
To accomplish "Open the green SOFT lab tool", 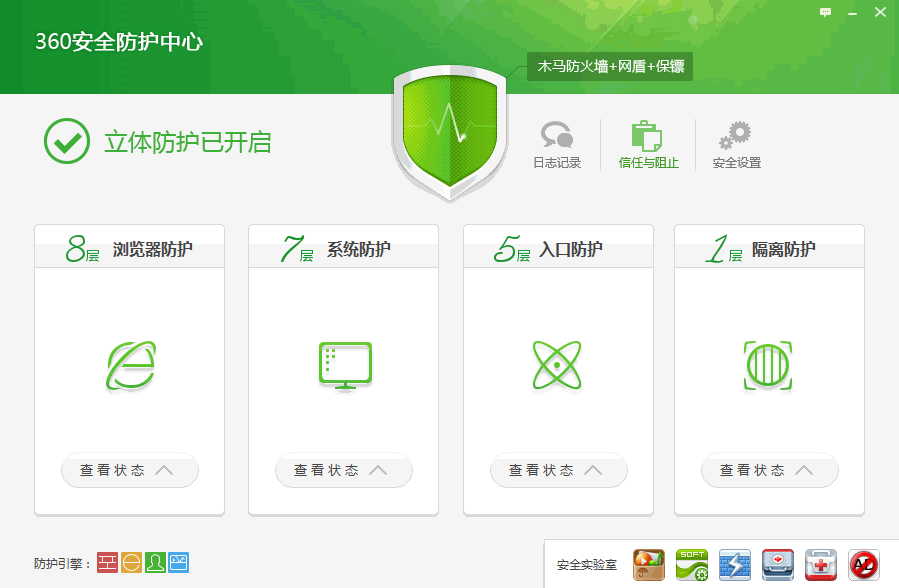I will point(692,565).
